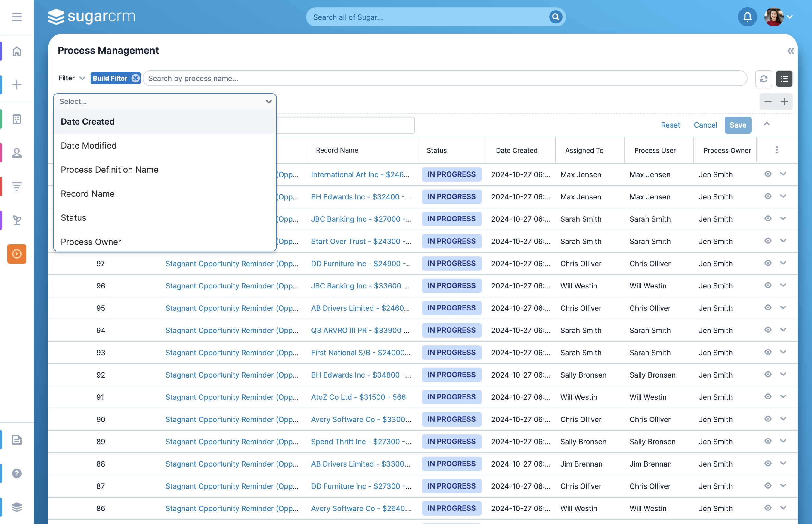Click the stacked layers icon in sidebar
812x524 pixels.
tap(17, 507)
